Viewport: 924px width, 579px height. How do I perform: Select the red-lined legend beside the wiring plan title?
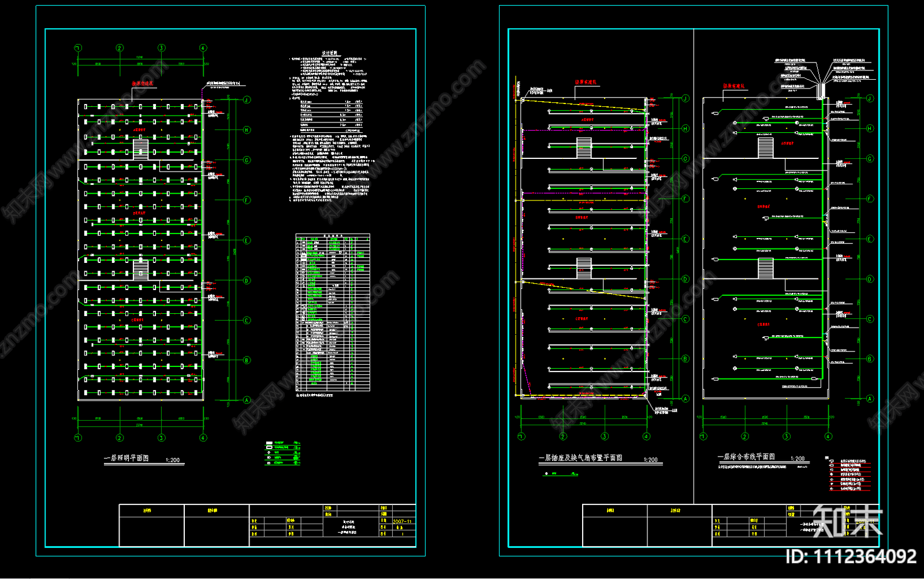point(850,476)
